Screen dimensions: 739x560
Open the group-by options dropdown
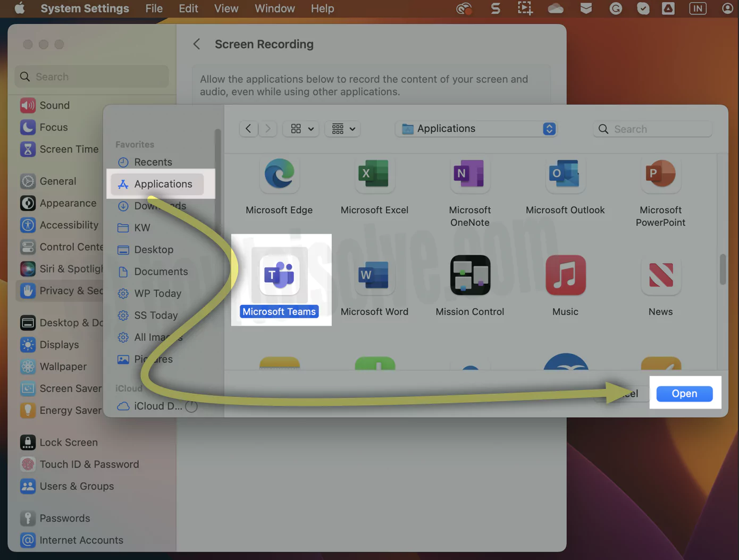[x=343, y=129]
